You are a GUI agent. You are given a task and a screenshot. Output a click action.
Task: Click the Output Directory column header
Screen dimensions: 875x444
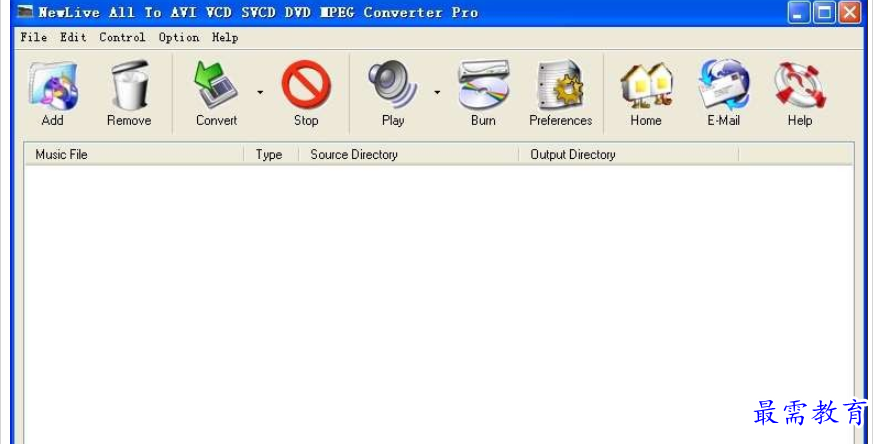(628, 155)
